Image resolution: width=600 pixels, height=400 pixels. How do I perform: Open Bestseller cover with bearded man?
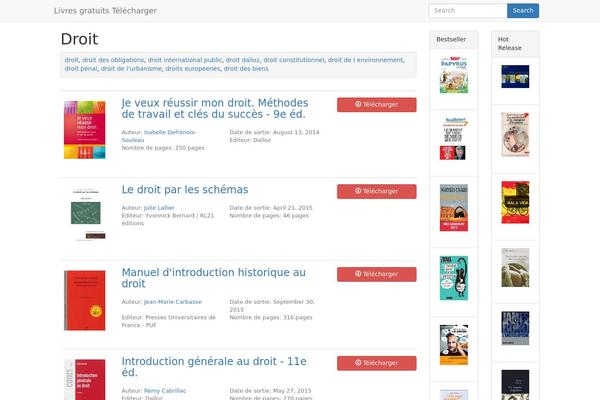tap(454, 345)
